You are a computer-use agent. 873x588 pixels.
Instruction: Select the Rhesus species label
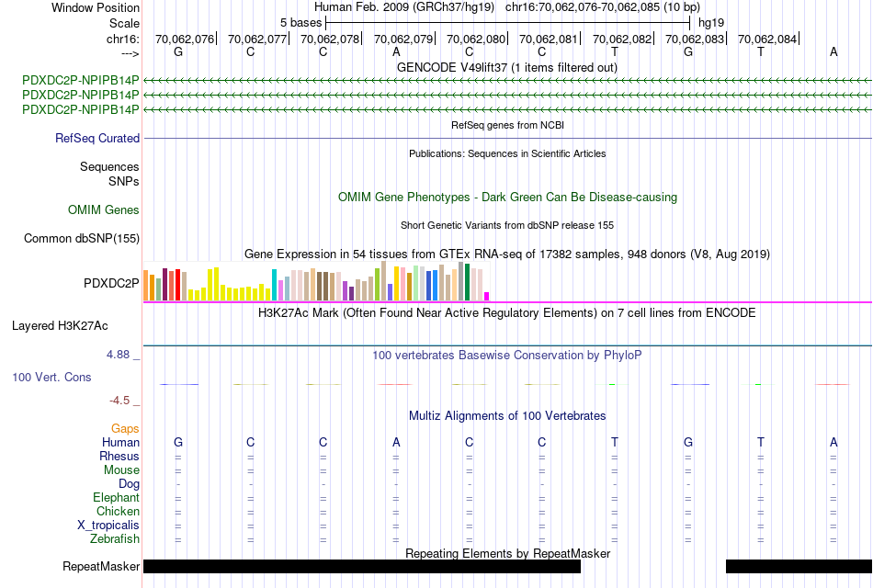point(119,456)
